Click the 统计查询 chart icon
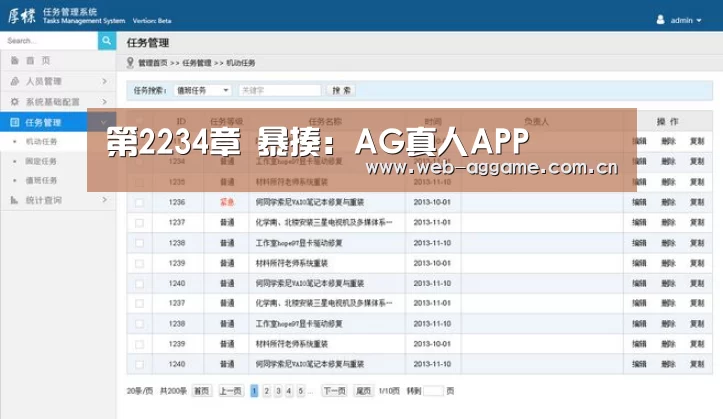723x419 pixels. pyautogui.click(x=14, y=200)
